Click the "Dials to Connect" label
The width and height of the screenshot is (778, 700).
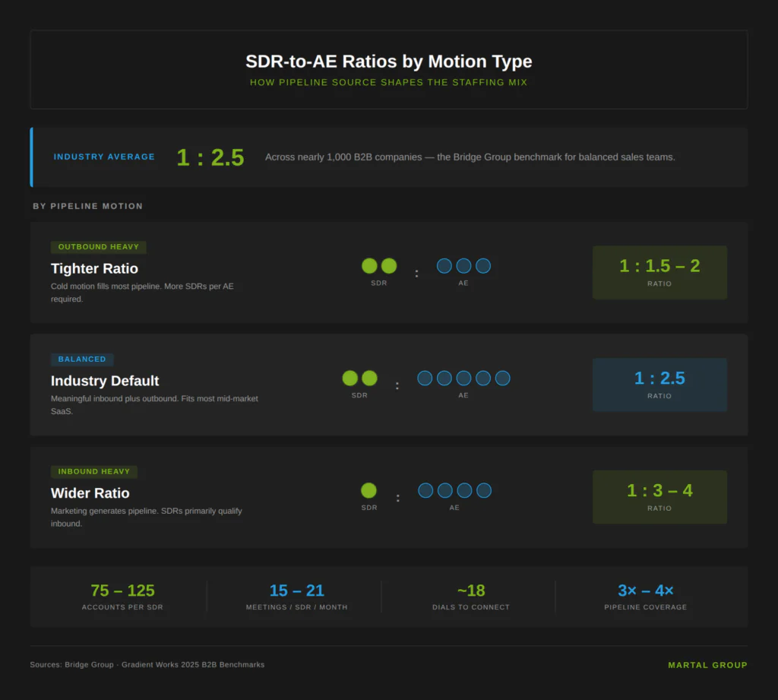click(471, 607)
